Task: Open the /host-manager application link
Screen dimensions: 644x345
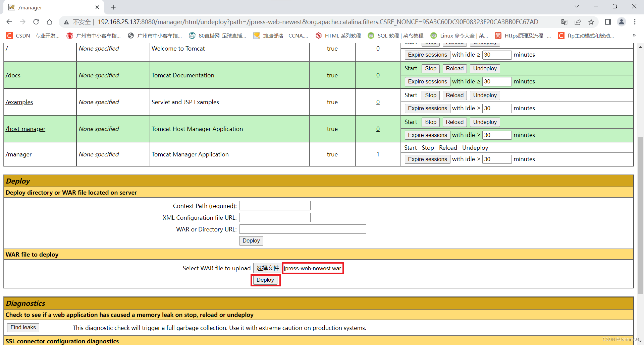Action: click(25, 129)
